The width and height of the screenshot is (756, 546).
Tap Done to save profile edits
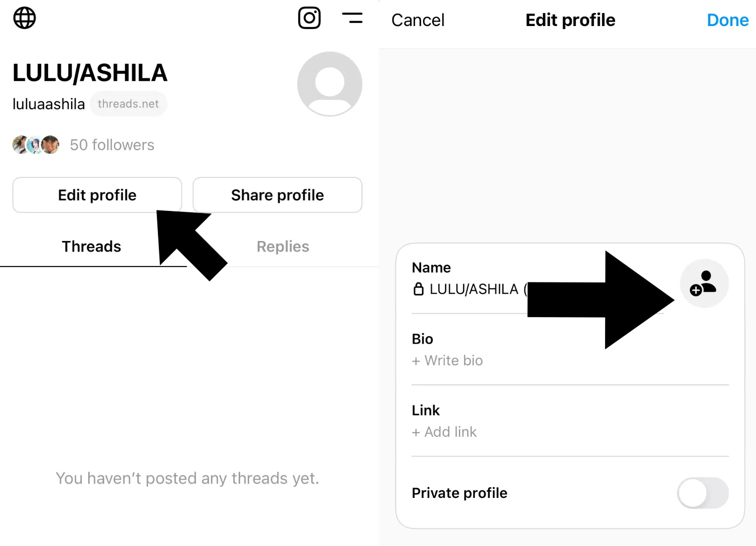(x=727, y=20)
